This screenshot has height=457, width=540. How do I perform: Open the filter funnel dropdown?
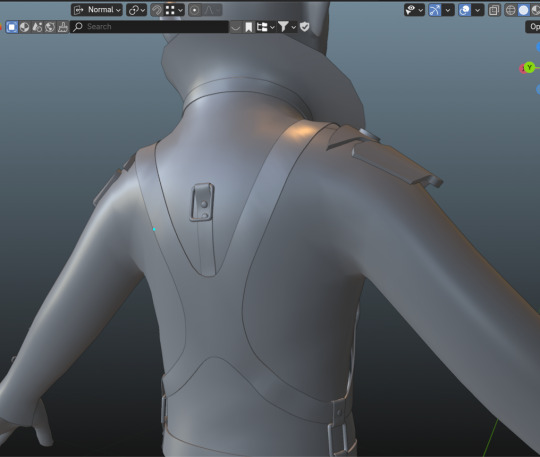[x=287, y=27]
